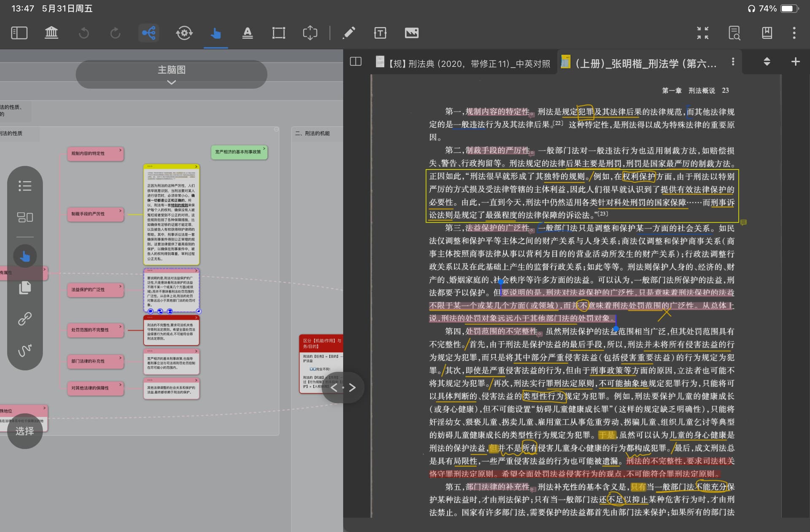The image size is (810, 532).
Task: Switch to 刑法典 (2020) document tab
Action: coord(463,63)
